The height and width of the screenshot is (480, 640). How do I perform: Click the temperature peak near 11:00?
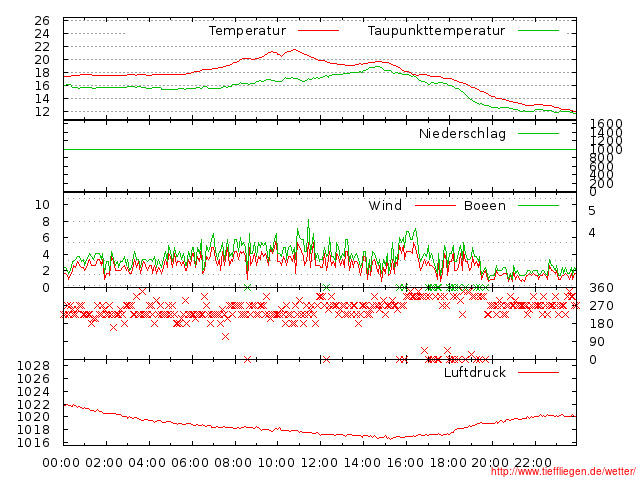(x=294, y=50)
